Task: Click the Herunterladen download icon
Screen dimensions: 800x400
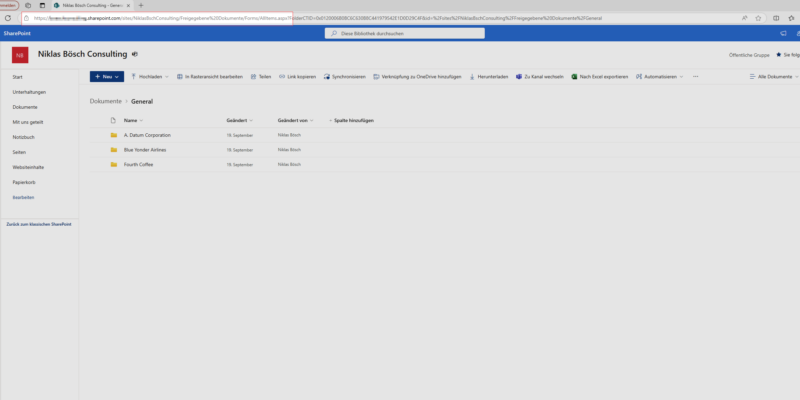Action: [x=472, y=77]
